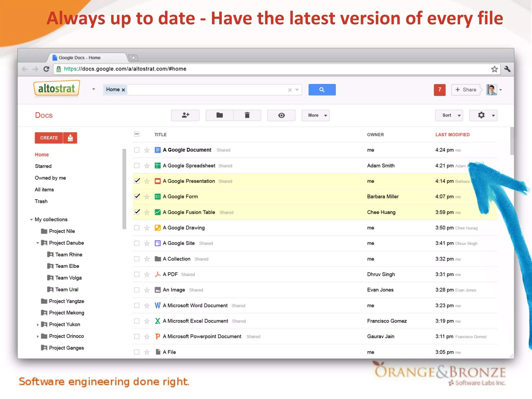Image resolution: width=532 pixels, height=399 pixels.
Task: Open the A Microsoft Word Document file
Action: 195,305
